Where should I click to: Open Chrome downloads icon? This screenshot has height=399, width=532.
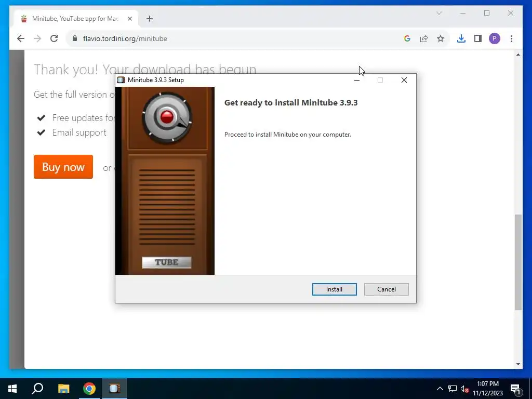pyautogui.click(x=461, y=38)
